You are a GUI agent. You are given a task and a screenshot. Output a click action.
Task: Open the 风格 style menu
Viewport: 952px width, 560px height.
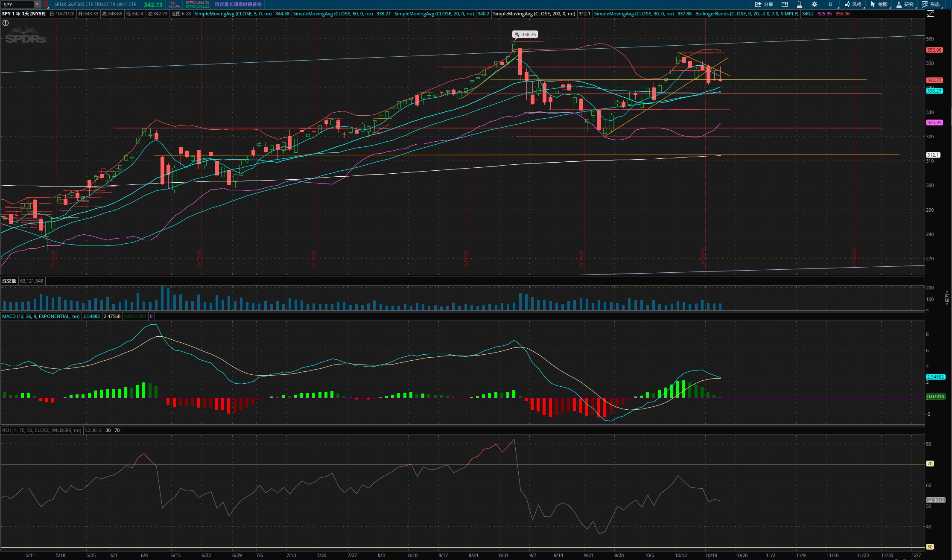click(853, 4)
